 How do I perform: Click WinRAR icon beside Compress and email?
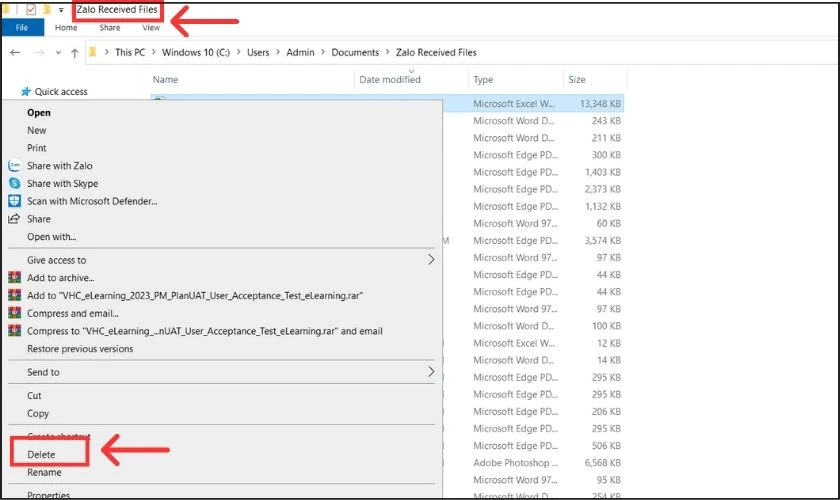click(x=14, y=313)
